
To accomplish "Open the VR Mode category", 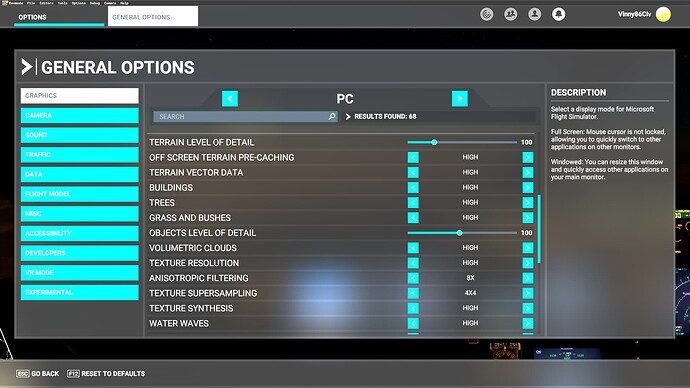I will (80, 273).
